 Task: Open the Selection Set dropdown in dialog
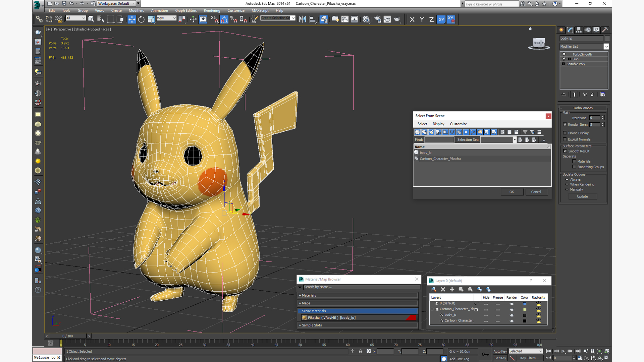coord(514,140)
